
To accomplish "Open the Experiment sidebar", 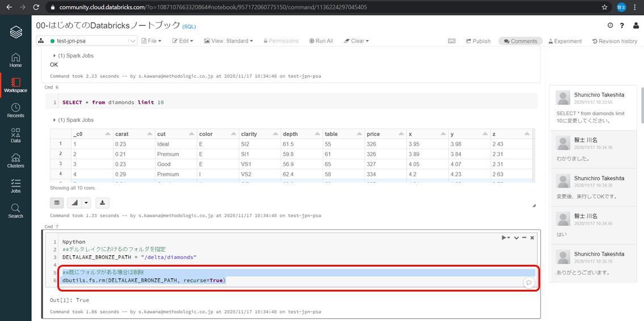I will point(565,41).
